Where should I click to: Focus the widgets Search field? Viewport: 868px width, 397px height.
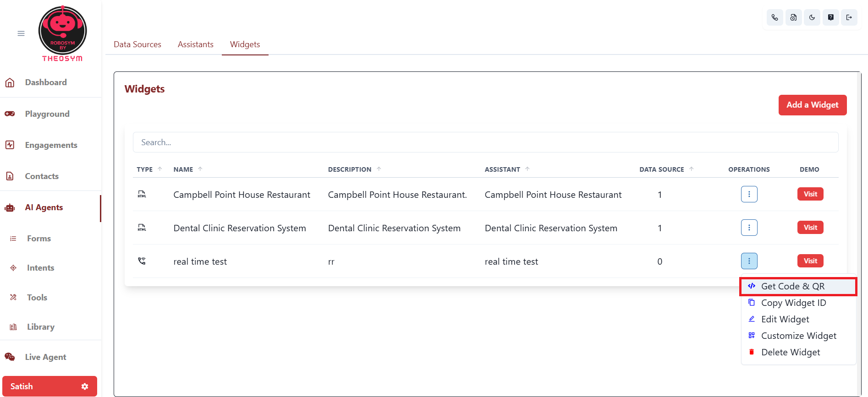click(485, 142)
